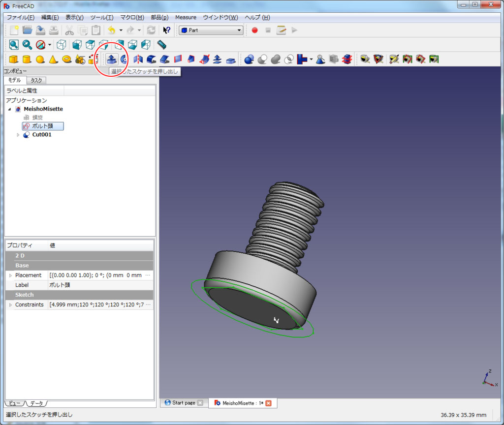The image size is (504, 425).
Task: Open the undo history dropdown arrow
Action: 121,30
